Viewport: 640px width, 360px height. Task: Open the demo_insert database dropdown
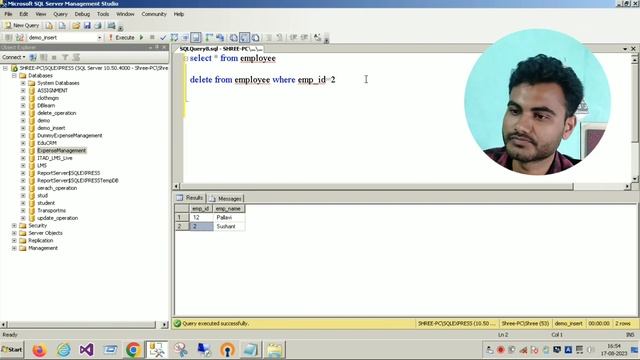coord(100,38)
